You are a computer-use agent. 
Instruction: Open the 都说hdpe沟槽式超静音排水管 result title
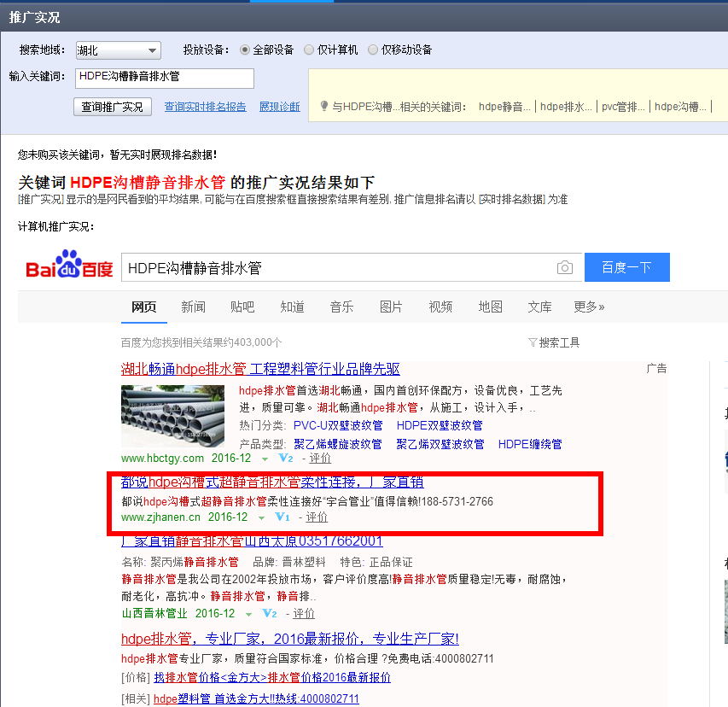pyautogui.click(x=272, y=482)
